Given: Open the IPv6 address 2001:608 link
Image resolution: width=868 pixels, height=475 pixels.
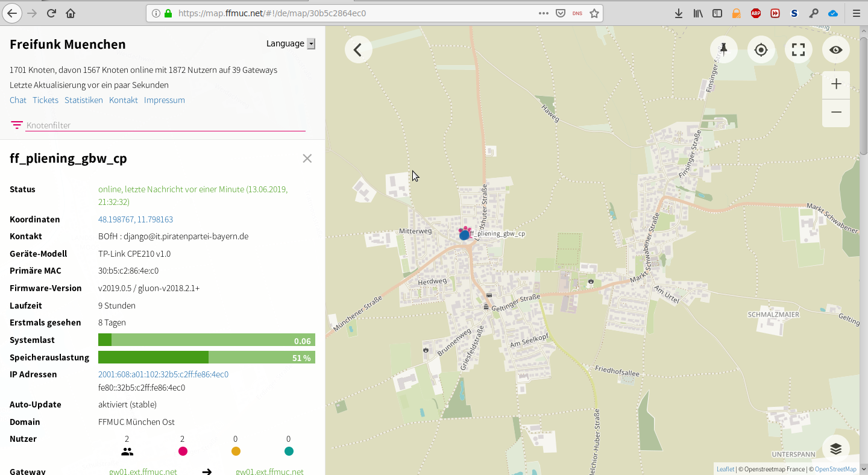Looking at the screenshot, I should [163, 374].
